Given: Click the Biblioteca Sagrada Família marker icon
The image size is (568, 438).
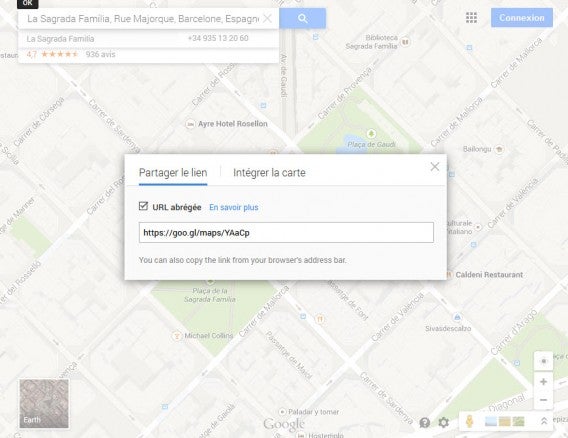Looking at the screenshot, I should (405, 42).
